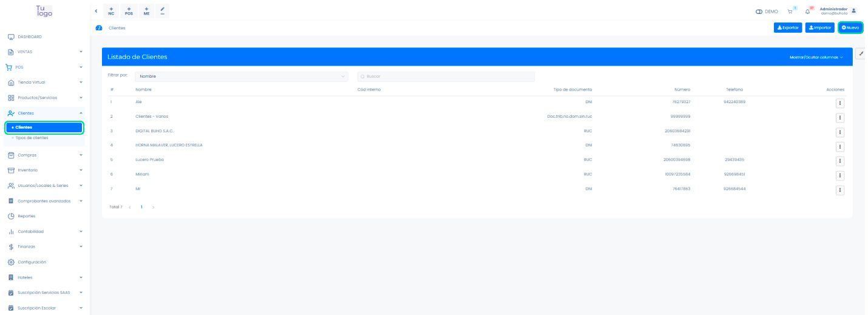Click the pencil edit shortcuts icon
868x315 pixels.
tap(162, 11)
